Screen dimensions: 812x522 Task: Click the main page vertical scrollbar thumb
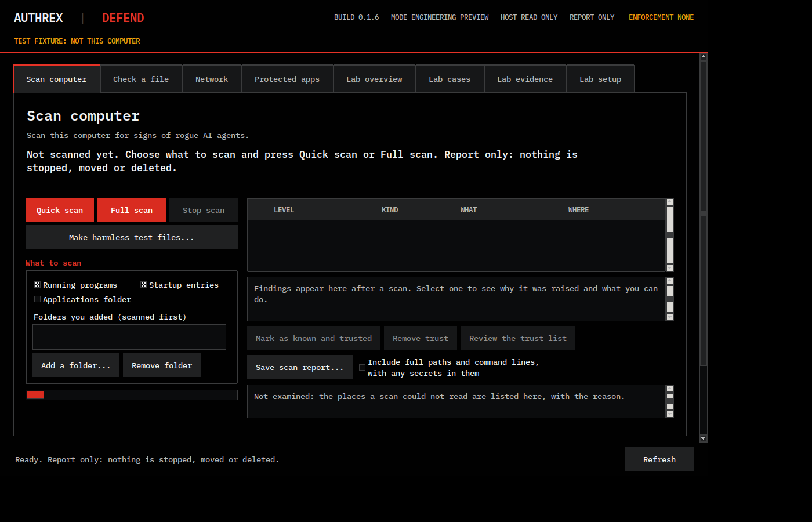coord(704,213)
